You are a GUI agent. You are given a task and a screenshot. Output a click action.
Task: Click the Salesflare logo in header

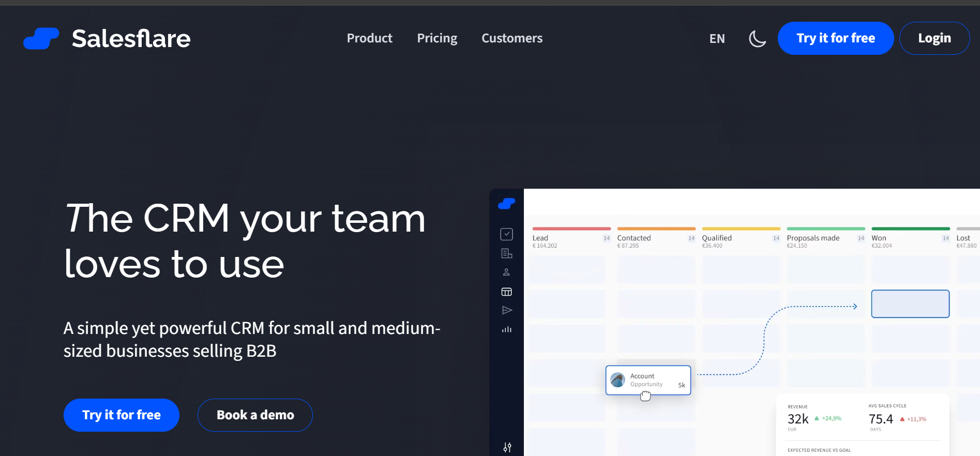107,38
